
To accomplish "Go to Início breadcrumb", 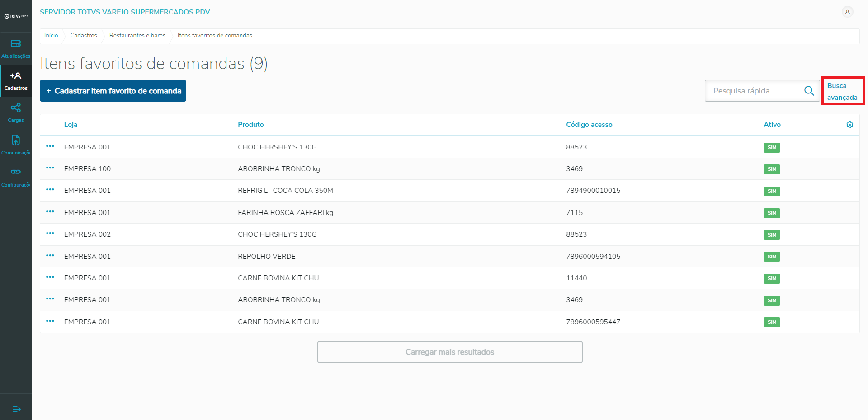I will (x=51, y=36).
